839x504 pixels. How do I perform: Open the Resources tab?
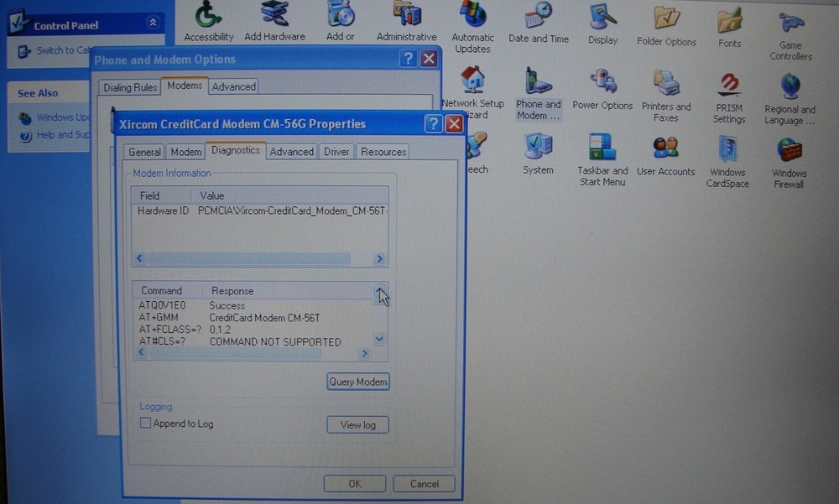(x=383, y=152)
